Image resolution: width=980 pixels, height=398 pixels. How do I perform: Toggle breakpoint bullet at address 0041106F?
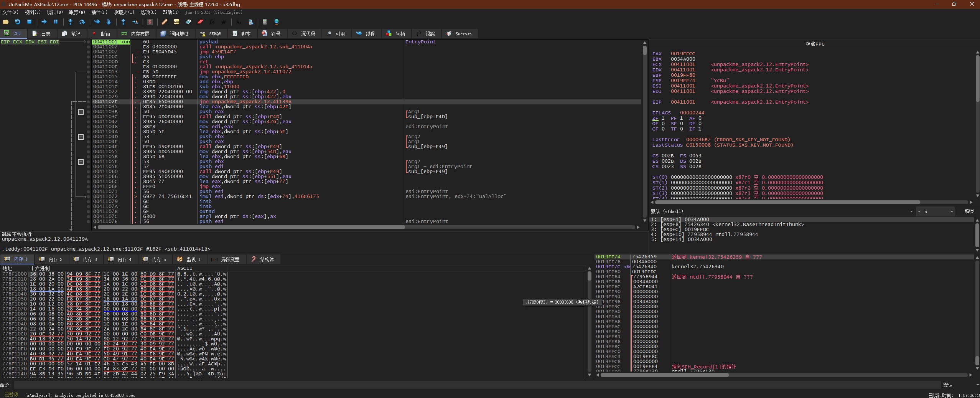tap(89, 187)
